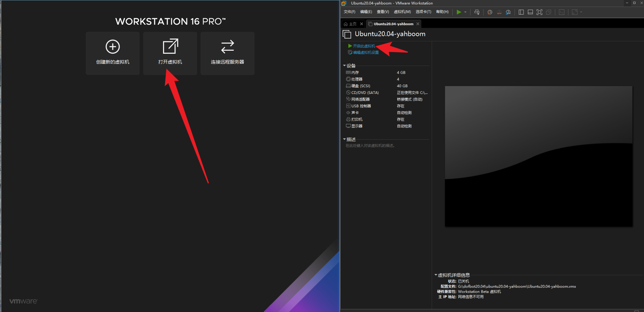
Task: Open the 虚拟机(M) menu
Action: pyautogui.click(x=402, y=12)
